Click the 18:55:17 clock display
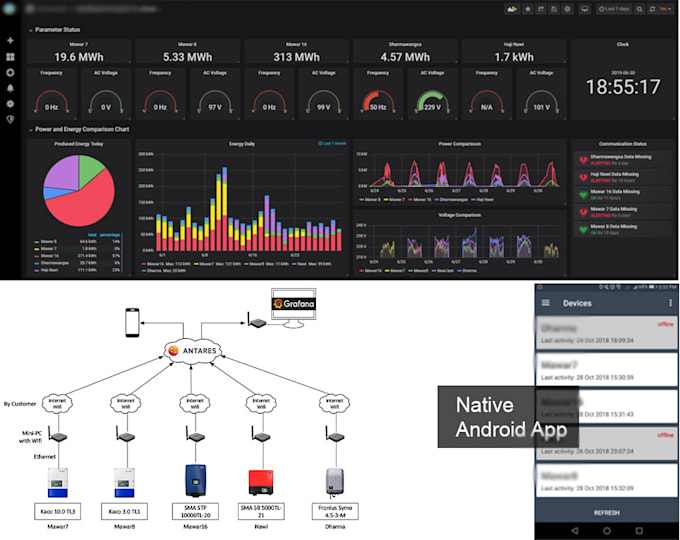The width and height of the screenshot is (680, 540). (x=623, y=87)
